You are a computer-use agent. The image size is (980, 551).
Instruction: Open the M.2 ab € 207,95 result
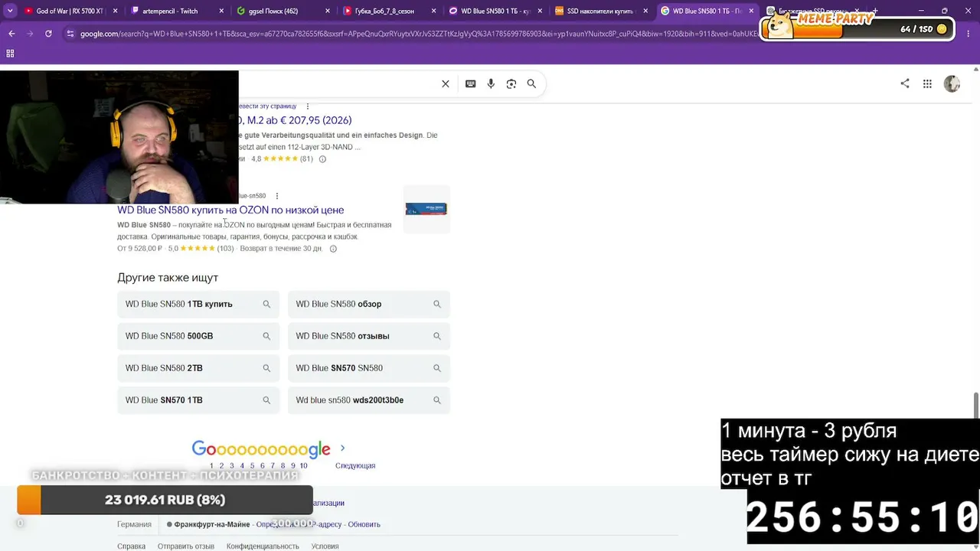pyautogui.click(x=295, y=120)
